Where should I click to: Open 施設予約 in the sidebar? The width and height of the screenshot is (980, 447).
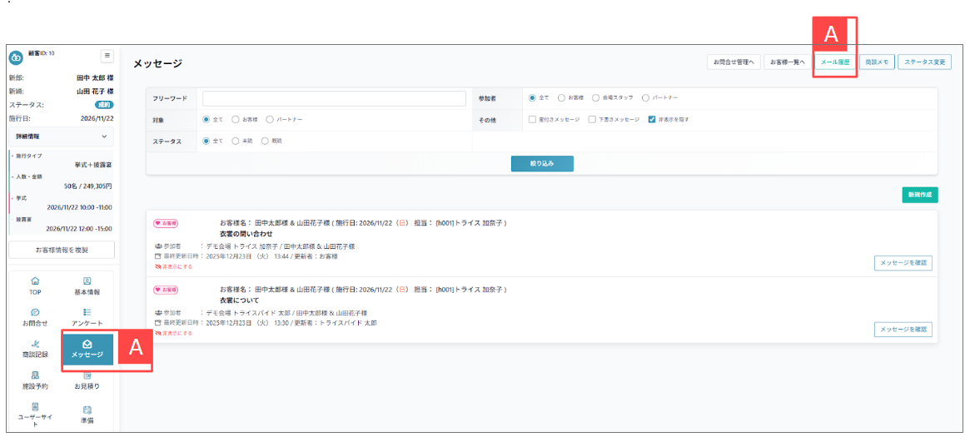(x=35, y=380)
